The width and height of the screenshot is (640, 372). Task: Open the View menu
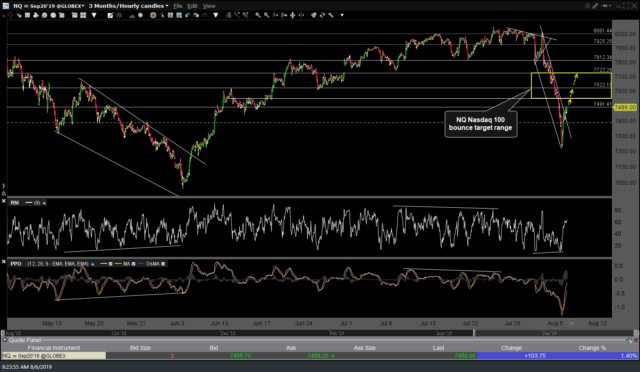pos(209,6)
